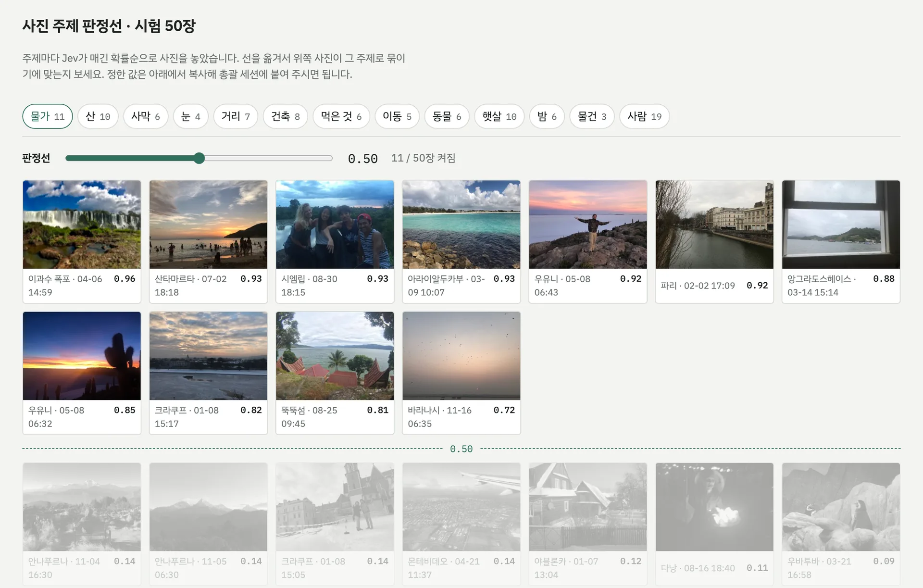Open the 파리 river photo
This screenshot has height=588, width=923.
pyautogui.click(x=714, y=225)
